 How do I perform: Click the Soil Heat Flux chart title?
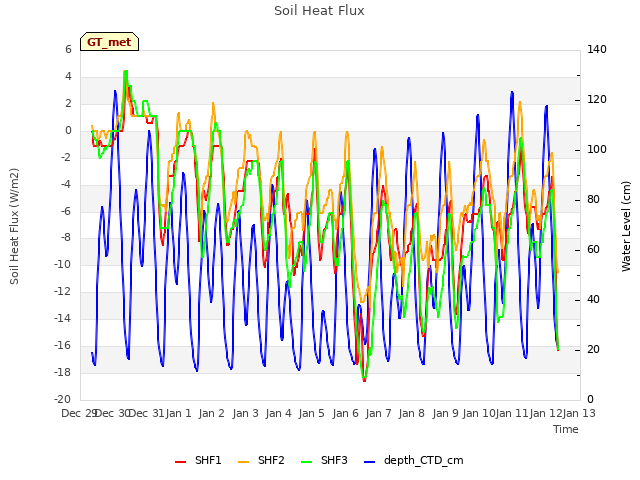[319, 11]
